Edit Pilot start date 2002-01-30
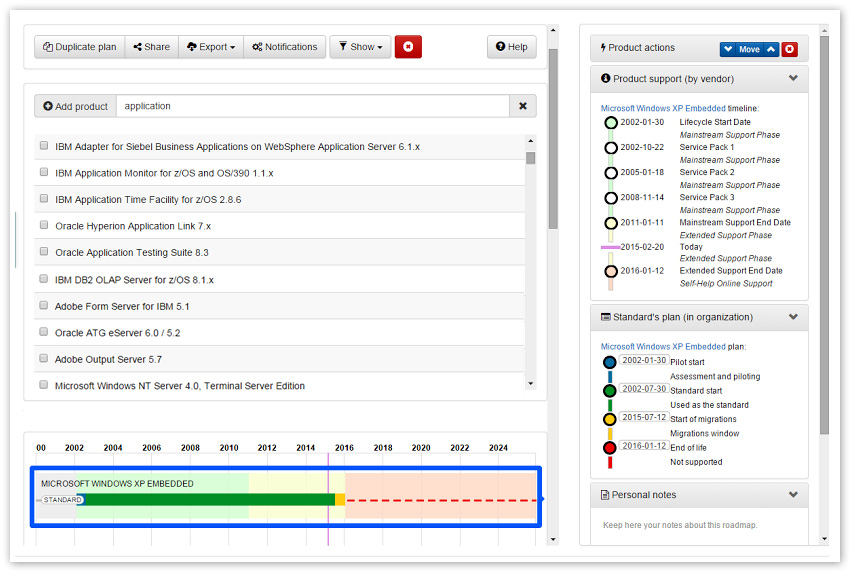The image size is (850, 572). 644,361
